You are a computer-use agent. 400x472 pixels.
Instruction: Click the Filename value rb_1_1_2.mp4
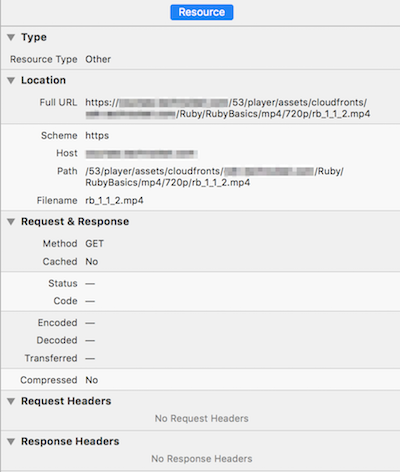click(x=114, y=201)
